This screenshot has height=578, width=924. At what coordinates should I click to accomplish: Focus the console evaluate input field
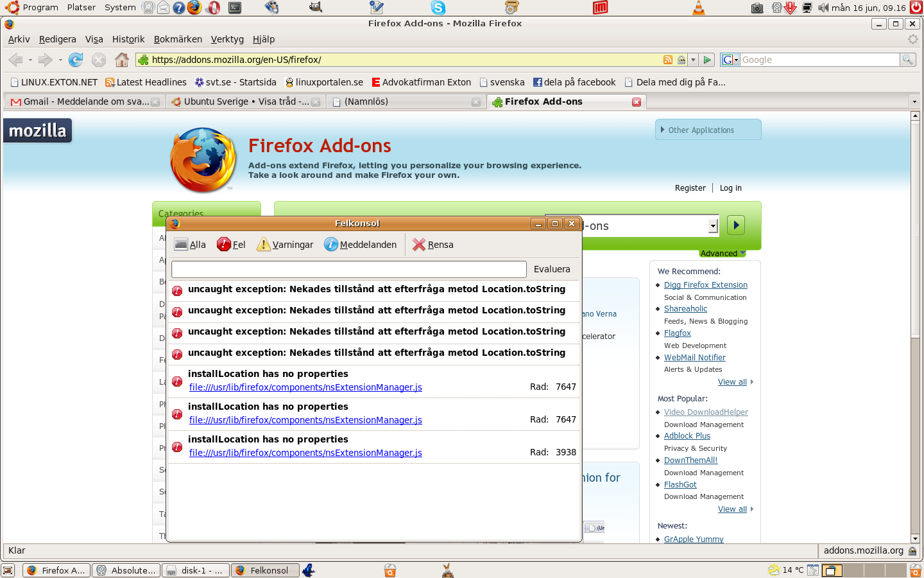point(349,269)
